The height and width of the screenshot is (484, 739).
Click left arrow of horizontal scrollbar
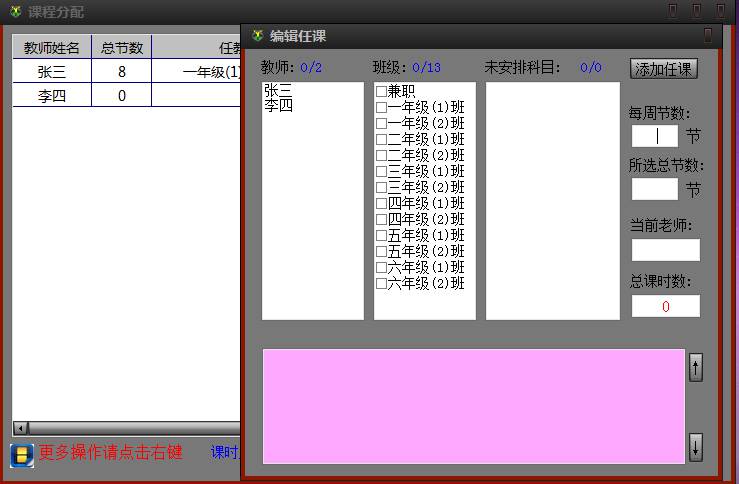coord(20,428)
